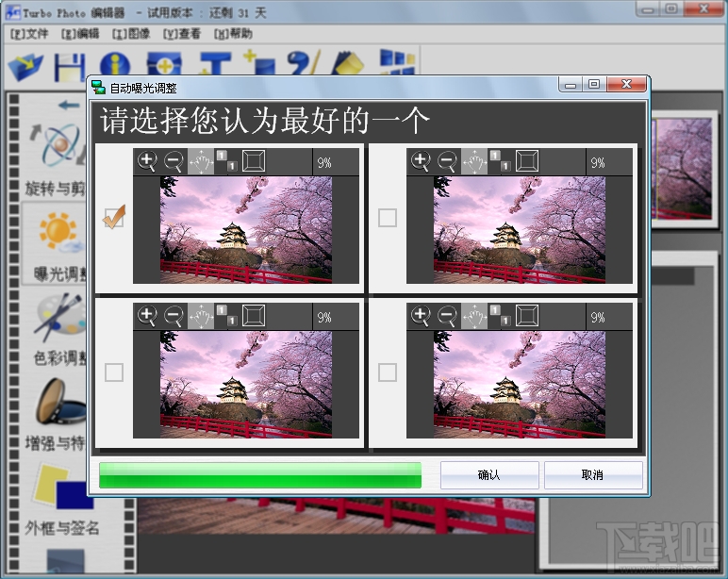This screenshot has width=728, height=579.
Task: Open the [F]文件 menu
Action: pos(29,34)
